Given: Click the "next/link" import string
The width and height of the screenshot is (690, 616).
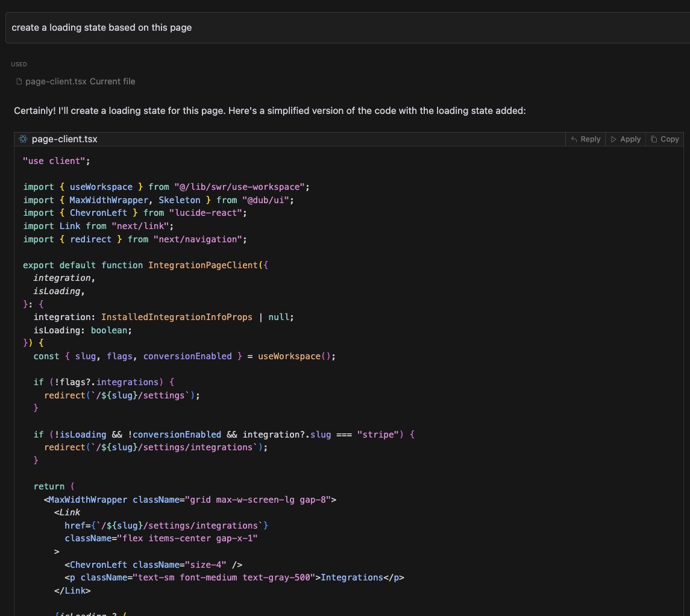Looking at the screenshot, I should pos(140,226).
